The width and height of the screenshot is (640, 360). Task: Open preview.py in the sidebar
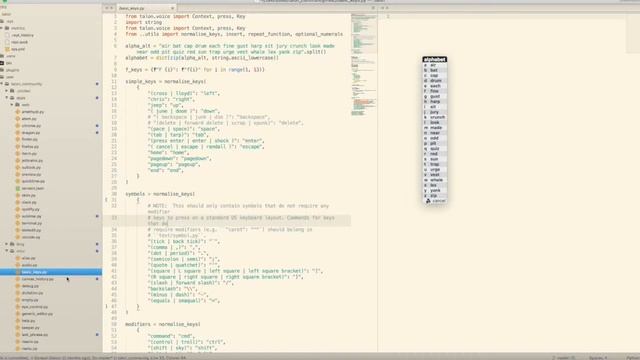tap(31, 174)
